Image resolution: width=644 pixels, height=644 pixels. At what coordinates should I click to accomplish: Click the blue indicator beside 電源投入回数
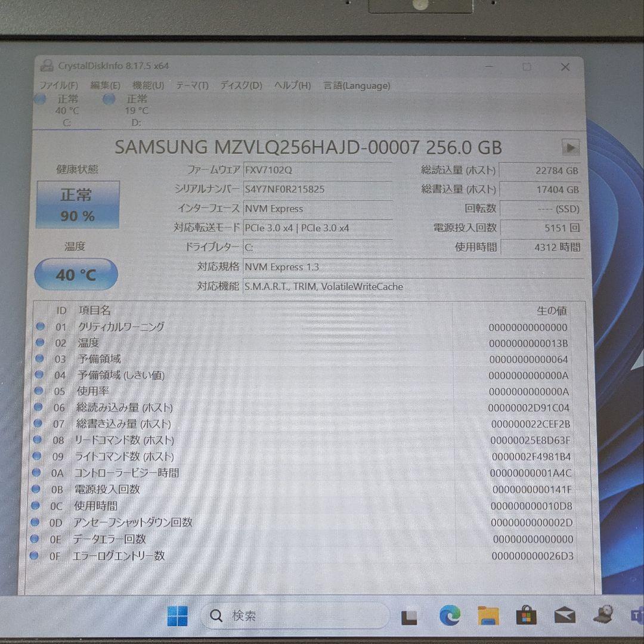click(41, 490)
